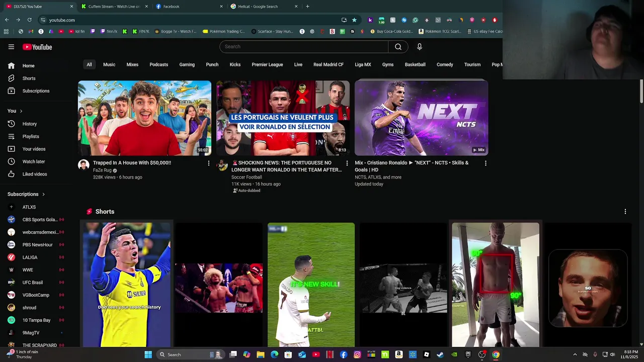This screenshot has width=644, height=362.
Task: Open the NEXT NCTS mix thumbnail
Action: (x=421, y=118)
